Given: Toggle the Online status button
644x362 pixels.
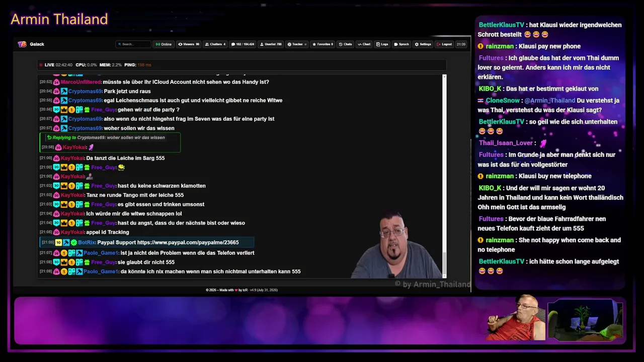Looking at the screenshot, I should (164, 44).
